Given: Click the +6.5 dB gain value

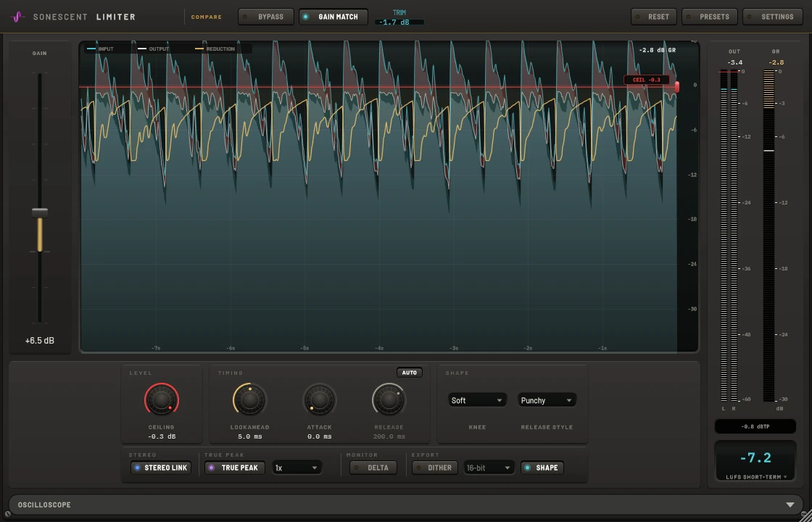Looking at the screenshot, I should 40,341.
